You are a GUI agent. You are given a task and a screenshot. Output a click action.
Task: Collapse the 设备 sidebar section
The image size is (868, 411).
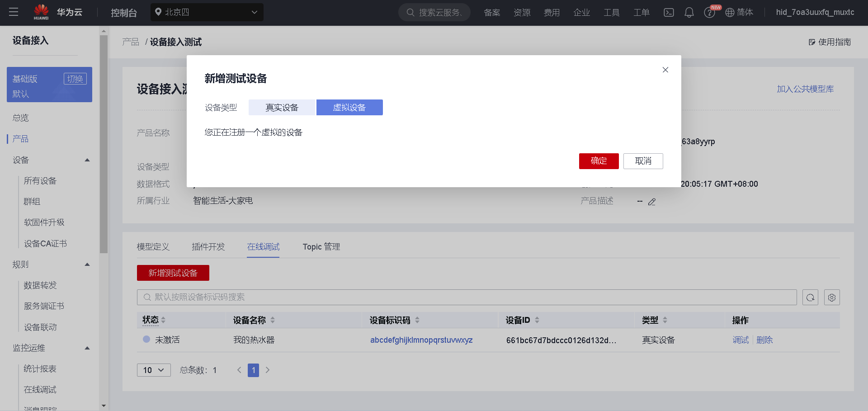(87, 160)
